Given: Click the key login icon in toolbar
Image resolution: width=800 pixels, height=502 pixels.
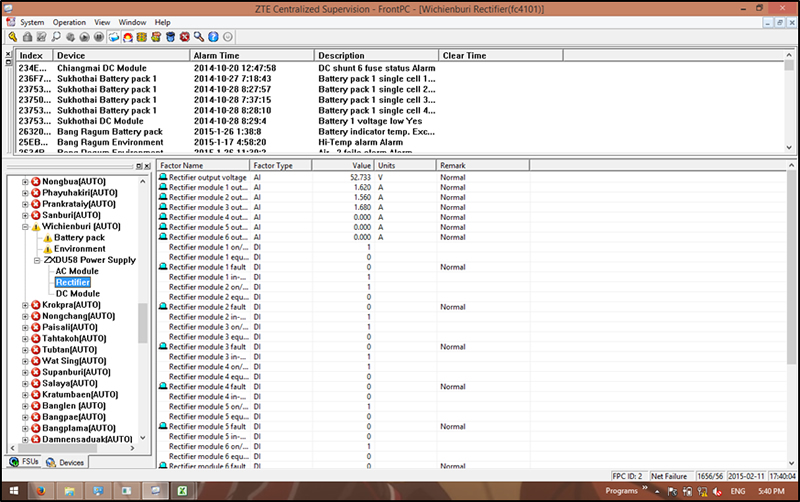Looking at the screenshot, I should click(x=11, y=37).
